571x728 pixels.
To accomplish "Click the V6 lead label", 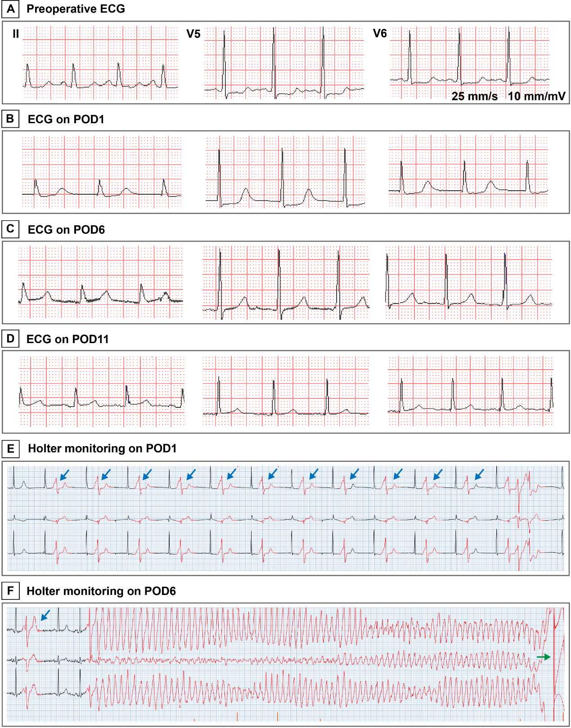I will (x=380, y=34).
